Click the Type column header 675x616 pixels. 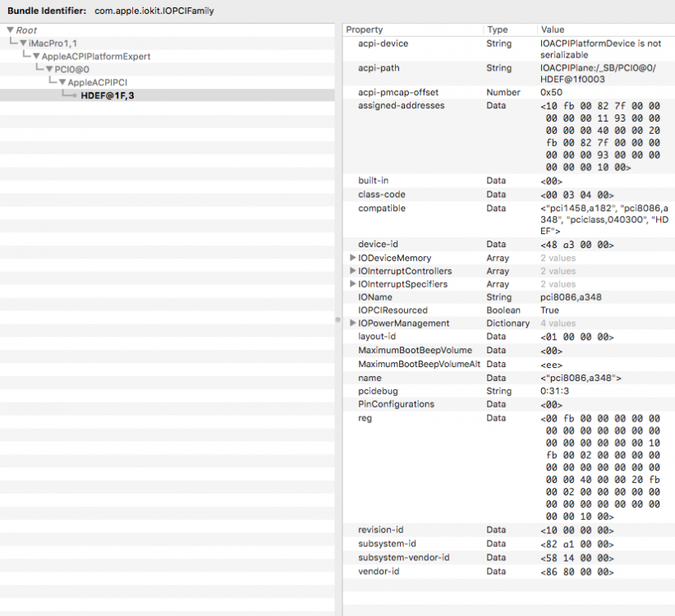(510, 30)
